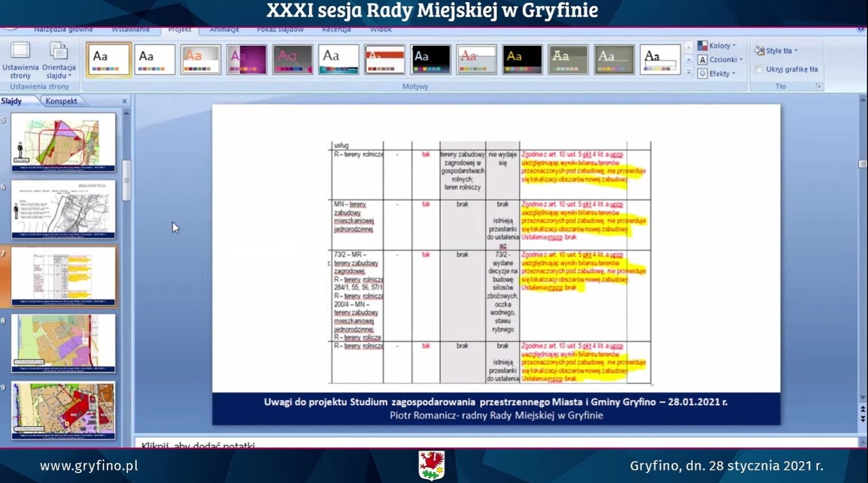Launch the Tło group dialog launcher
868x483 pixels.
(818, 86)
